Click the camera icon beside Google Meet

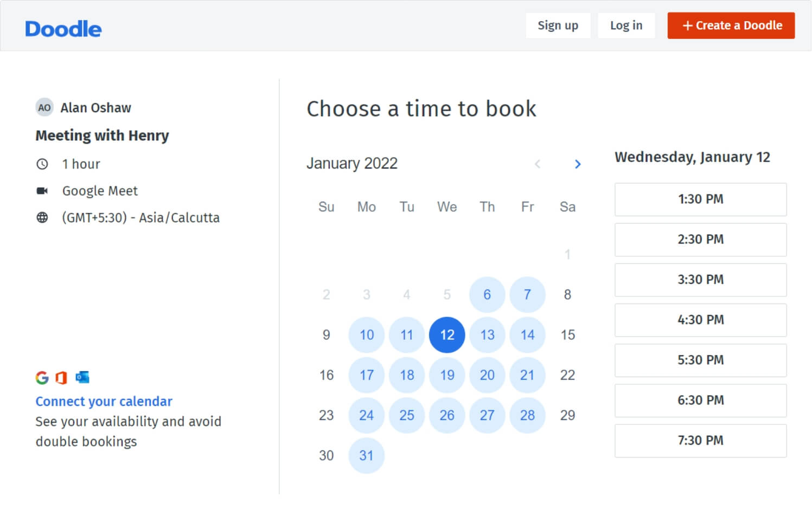43,190
